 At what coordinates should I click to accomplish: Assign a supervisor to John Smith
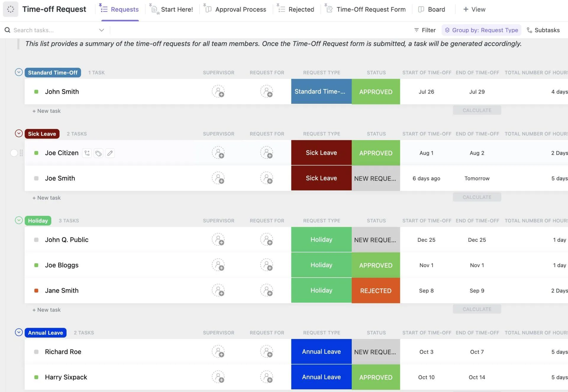pos(218,92)
